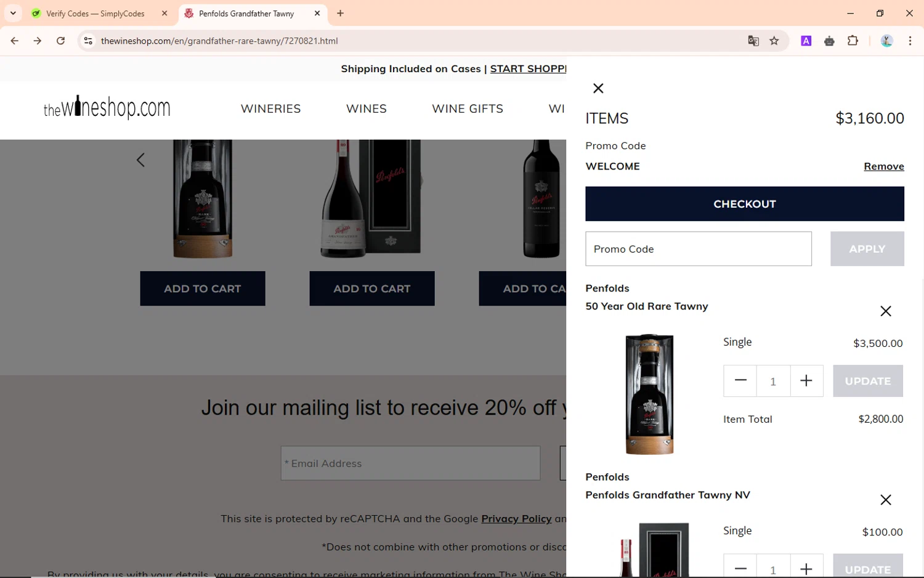
Task: Select the Item Total $2,800.00 value
Action: [881, 419]
